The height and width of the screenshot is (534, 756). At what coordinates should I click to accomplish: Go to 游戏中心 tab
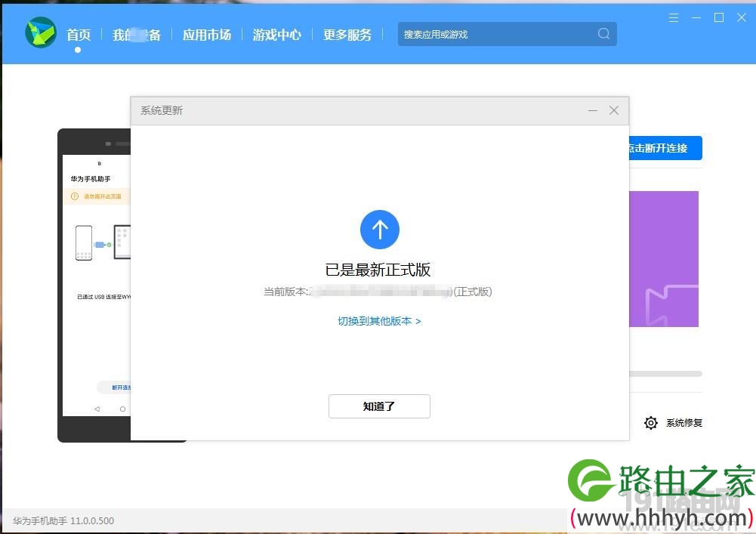tap(277, 35)
